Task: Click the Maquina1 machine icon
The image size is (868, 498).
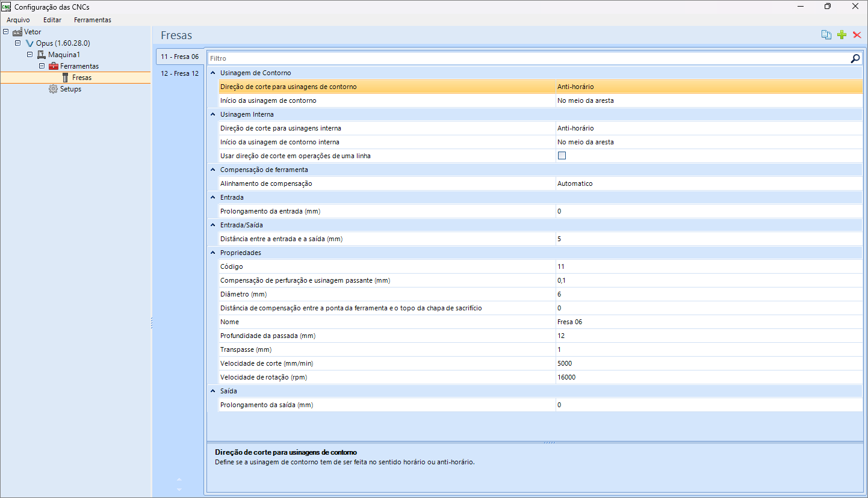Action: tap(42, 55)
